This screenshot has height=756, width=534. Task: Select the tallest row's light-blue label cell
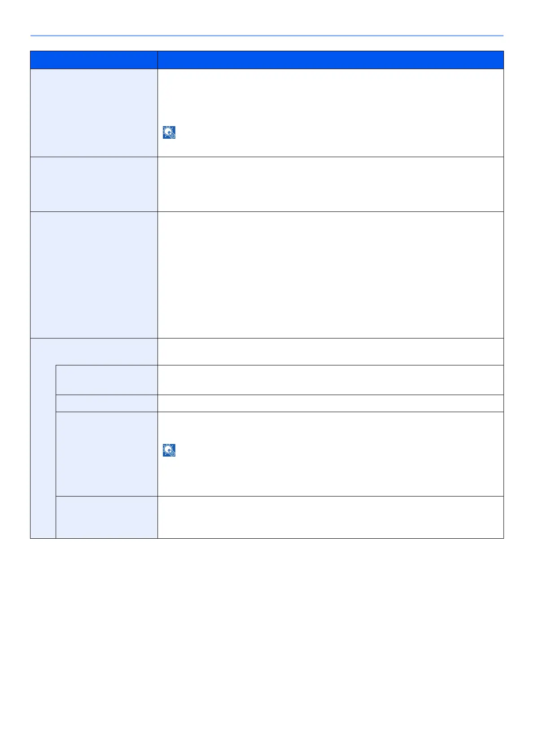point(93,275)
